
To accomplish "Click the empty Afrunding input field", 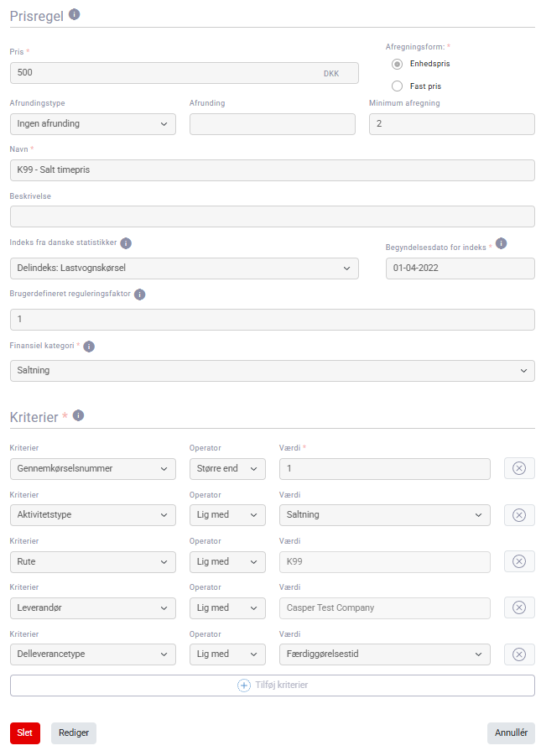I will tap(273, 124).
